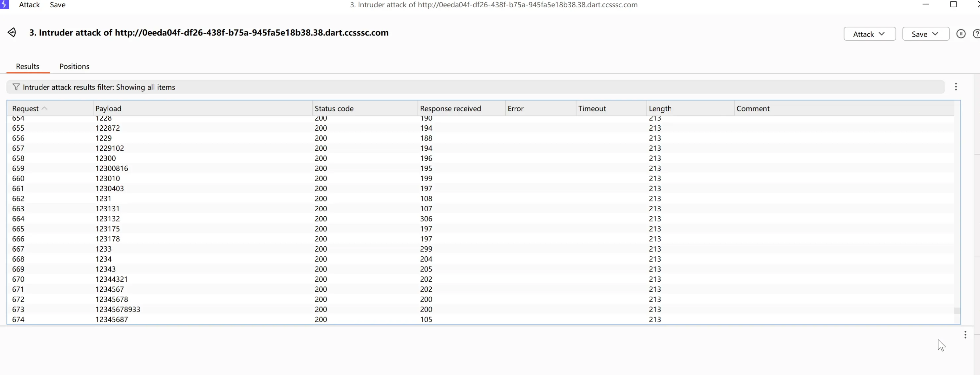Select the Results tab
The image size is (980, 375).
pyautogui.click(x=27, y=66)
